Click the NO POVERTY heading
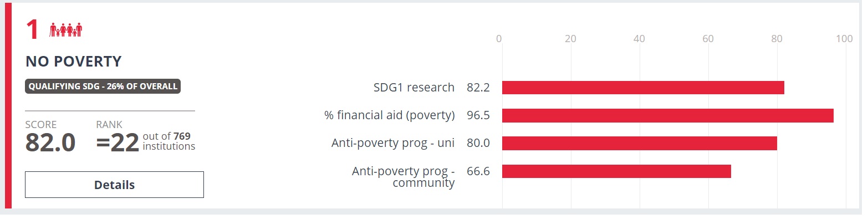868x224 pixels. [73, 62]
